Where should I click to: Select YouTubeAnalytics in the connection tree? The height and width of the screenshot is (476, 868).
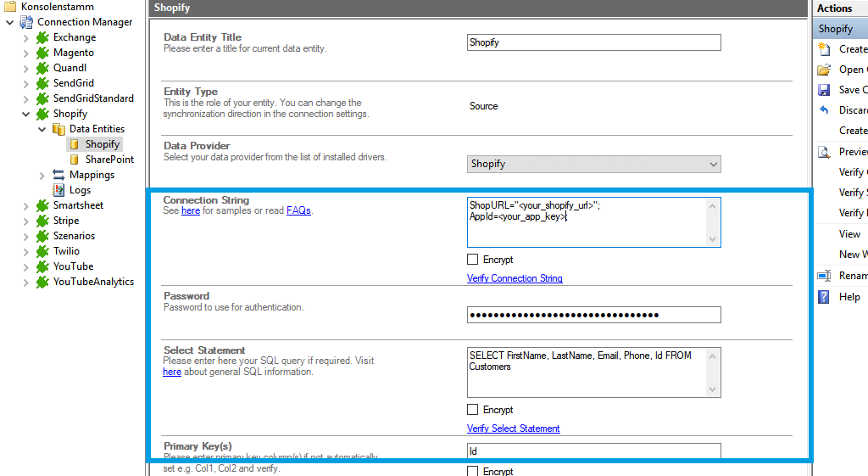click(93, 282)
